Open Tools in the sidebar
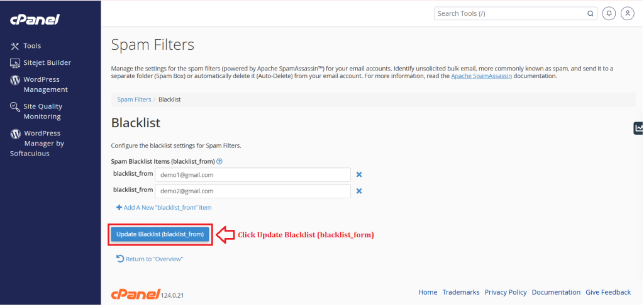 coord(32,46)
